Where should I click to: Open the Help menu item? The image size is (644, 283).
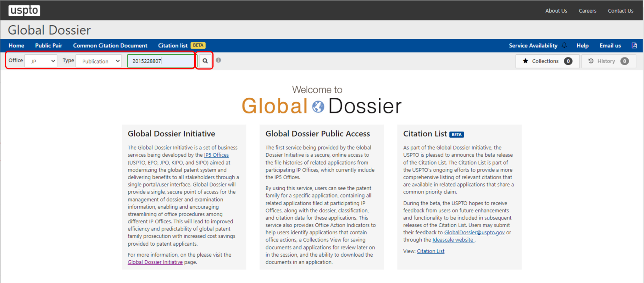[582, 46]
